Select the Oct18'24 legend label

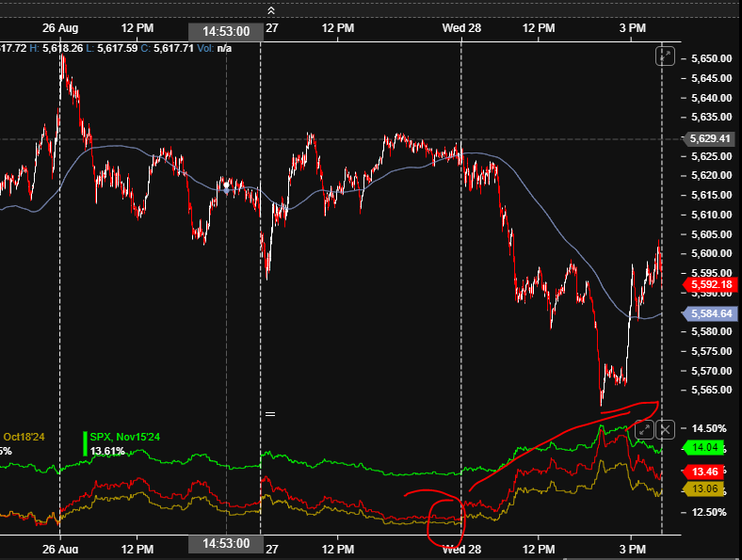tap(24, 437)
